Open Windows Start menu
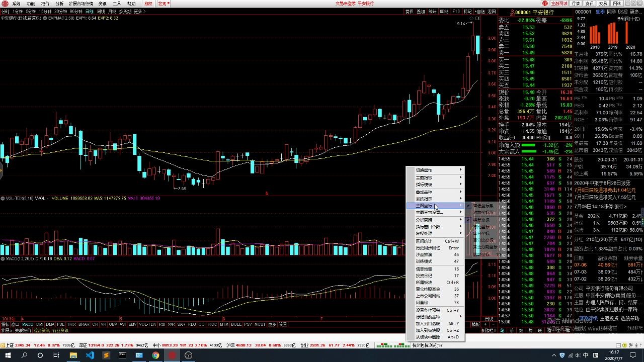The height and width of the screenshot is (362, 644). pyautogui.click(x=8, y=355)
